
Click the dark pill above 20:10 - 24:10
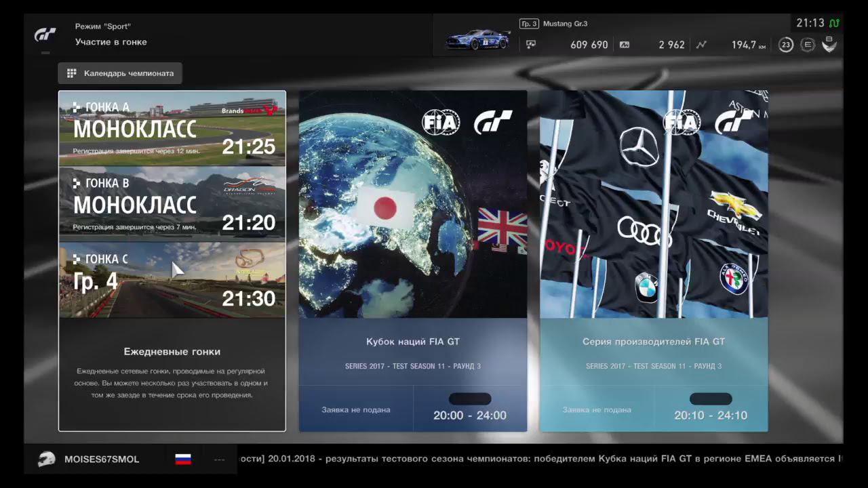[x=711, y=399]
